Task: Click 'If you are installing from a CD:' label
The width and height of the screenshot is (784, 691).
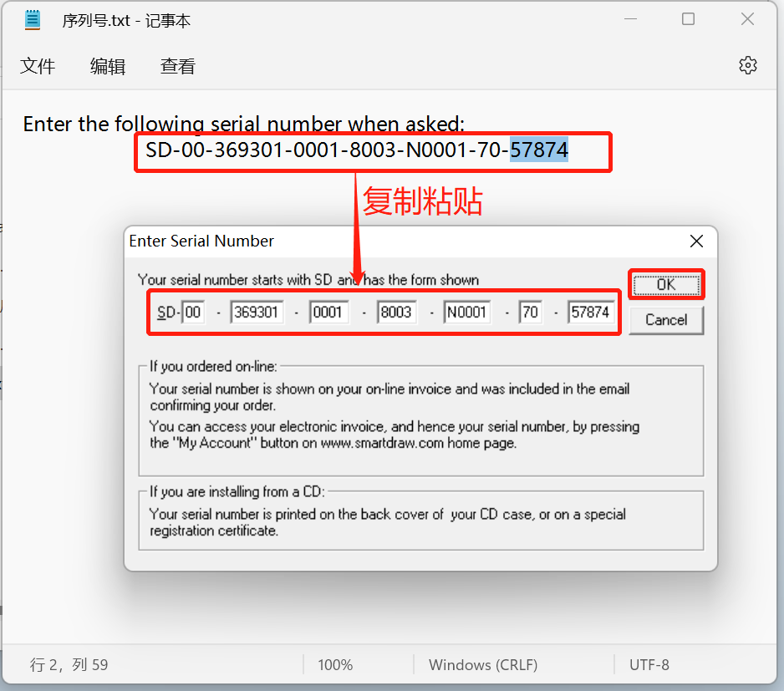Action: (x=237, y=491)
